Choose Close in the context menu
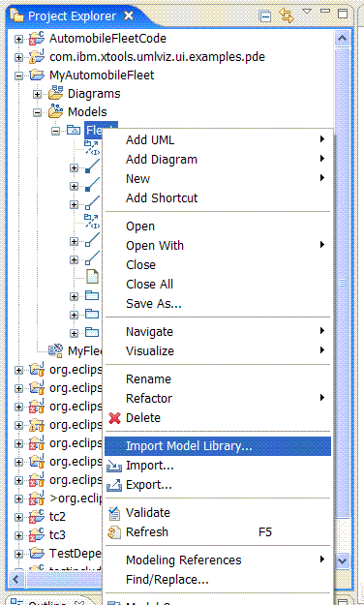The width and height of the screenshot is (364, 605). pyautogui.click(x=218, y=264)
